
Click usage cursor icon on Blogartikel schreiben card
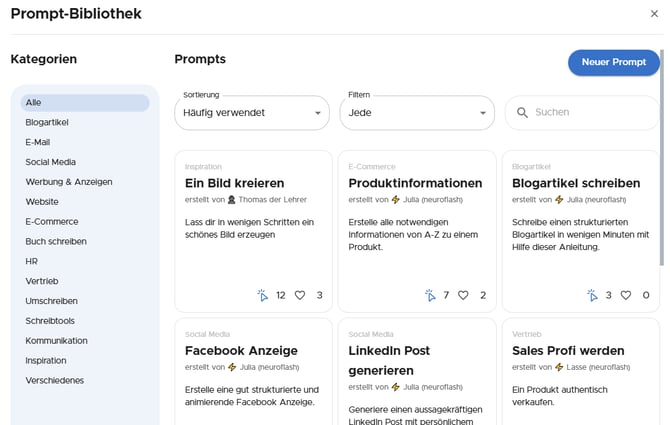(593, 295)
